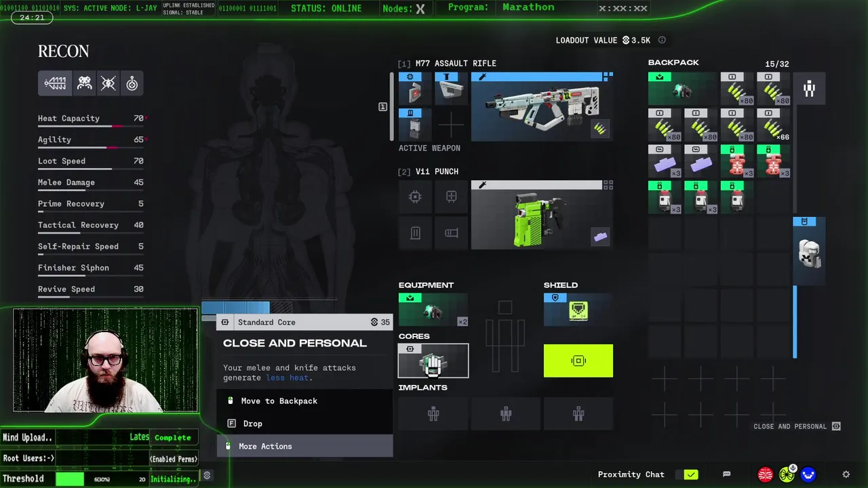Click the ACTIVE WEAPON label
This screenshot has height=488, width=868.
pyautogui.click(x=429, y=148)
